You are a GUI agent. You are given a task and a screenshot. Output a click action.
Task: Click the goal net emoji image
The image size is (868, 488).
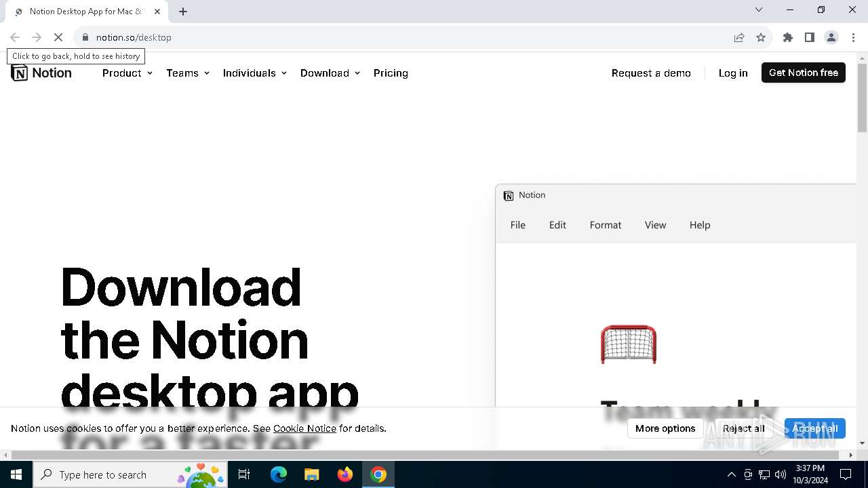click(x=629, y=344)
